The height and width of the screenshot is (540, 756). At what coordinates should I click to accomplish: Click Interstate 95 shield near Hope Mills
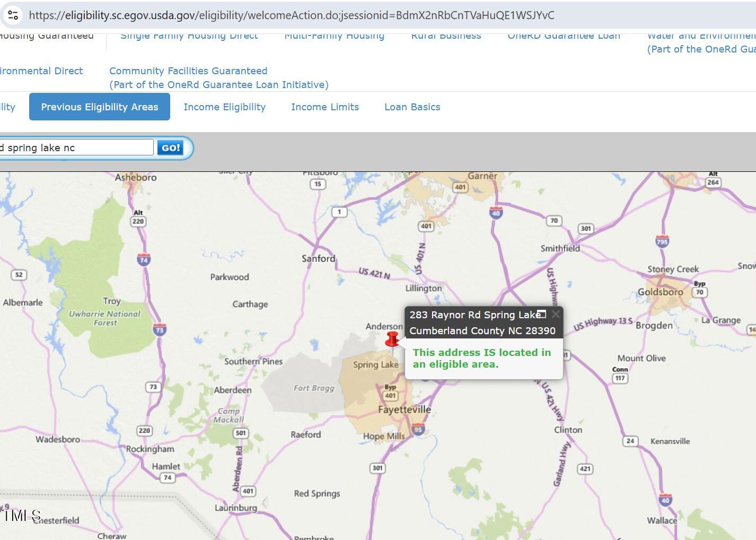point(418,429)
